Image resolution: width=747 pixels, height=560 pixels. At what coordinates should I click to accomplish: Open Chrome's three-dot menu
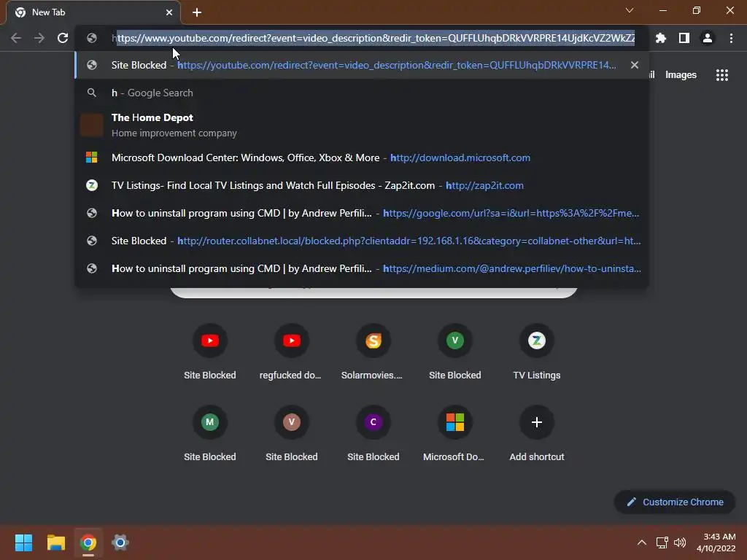tap(731, 38)
